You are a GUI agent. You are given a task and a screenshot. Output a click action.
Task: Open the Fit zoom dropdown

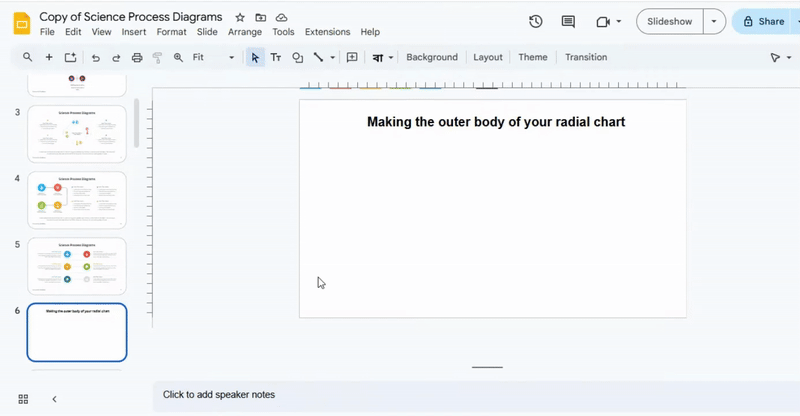(x=213, y=58)
